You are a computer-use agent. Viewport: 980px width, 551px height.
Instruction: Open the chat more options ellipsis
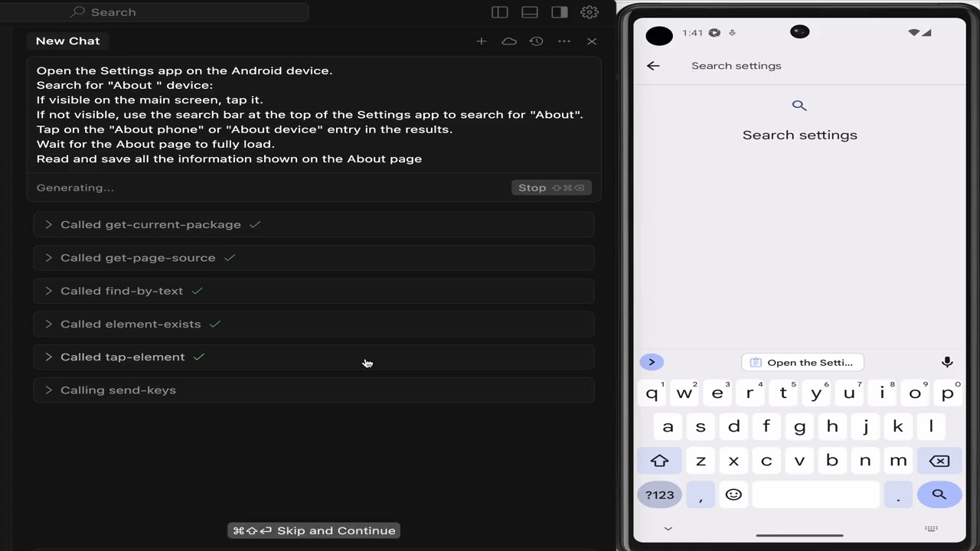564,41
